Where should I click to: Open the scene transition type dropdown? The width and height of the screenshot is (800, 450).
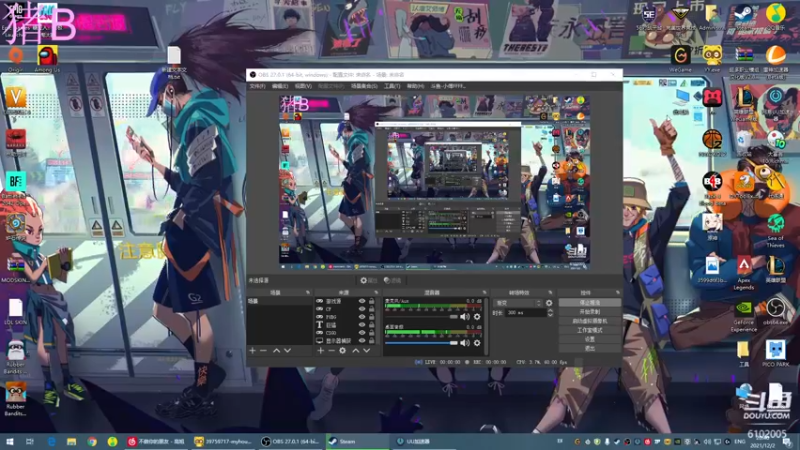coord(518,303)
